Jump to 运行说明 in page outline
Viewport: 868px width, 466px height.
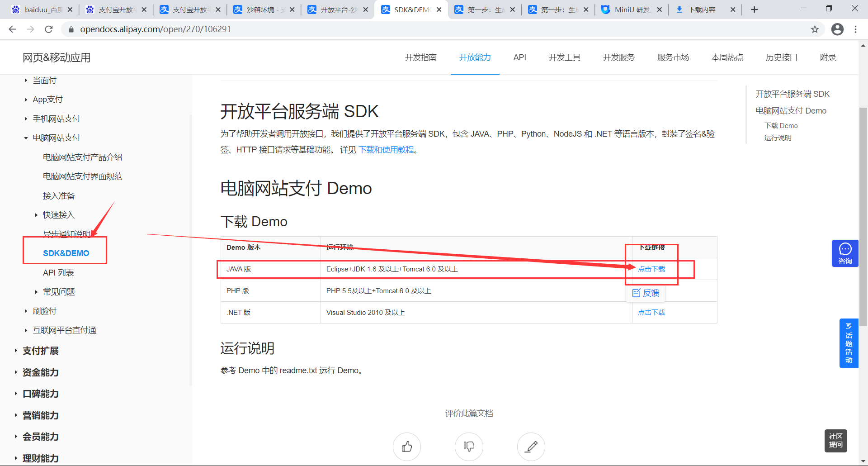778,138
